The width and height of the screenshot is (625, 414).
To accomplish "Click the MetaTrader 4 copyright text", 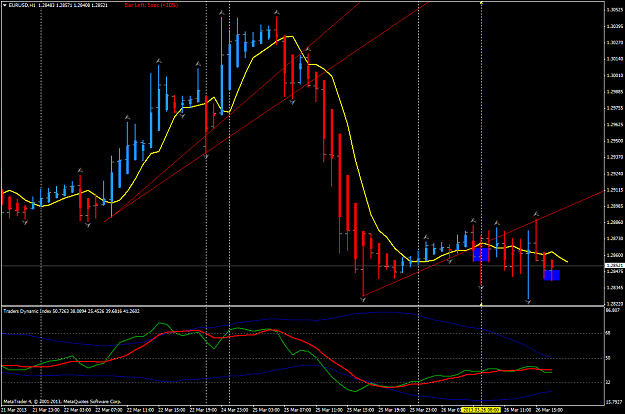I will (62, 402).
